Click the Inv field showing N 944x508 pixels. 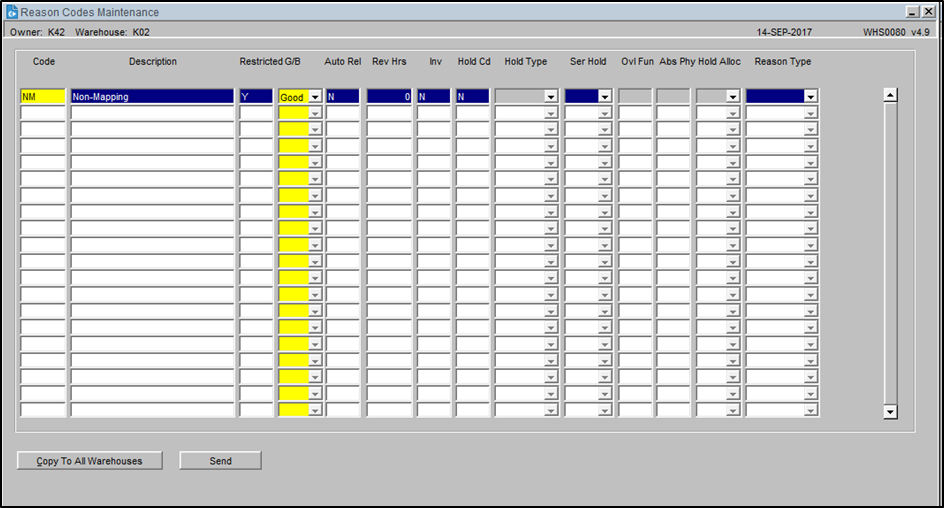pos(433,96)
